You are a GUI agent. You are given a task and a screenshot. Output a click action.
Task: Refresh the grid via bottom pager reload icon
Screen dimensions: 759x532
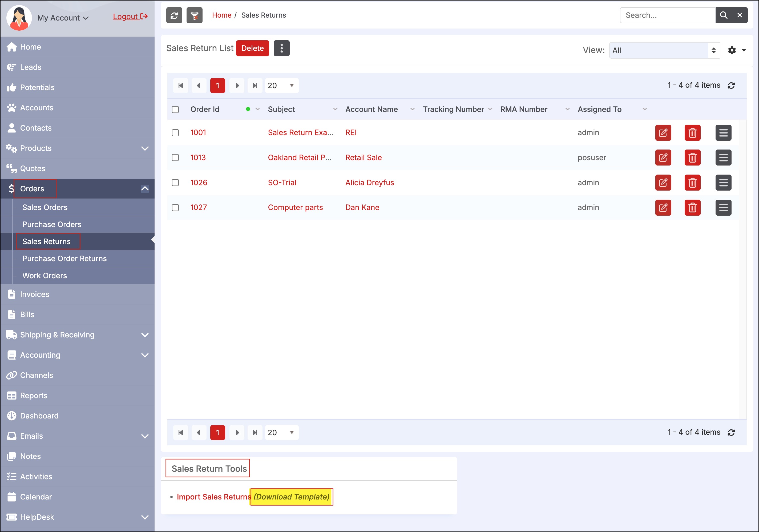point(731,433)
